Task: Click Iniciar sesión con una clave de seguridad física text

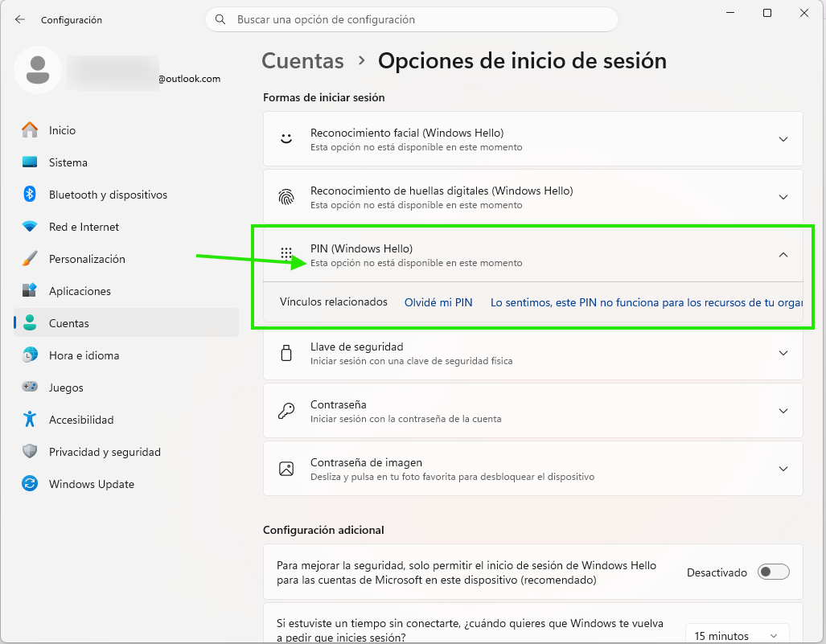Action: [412, 361]
